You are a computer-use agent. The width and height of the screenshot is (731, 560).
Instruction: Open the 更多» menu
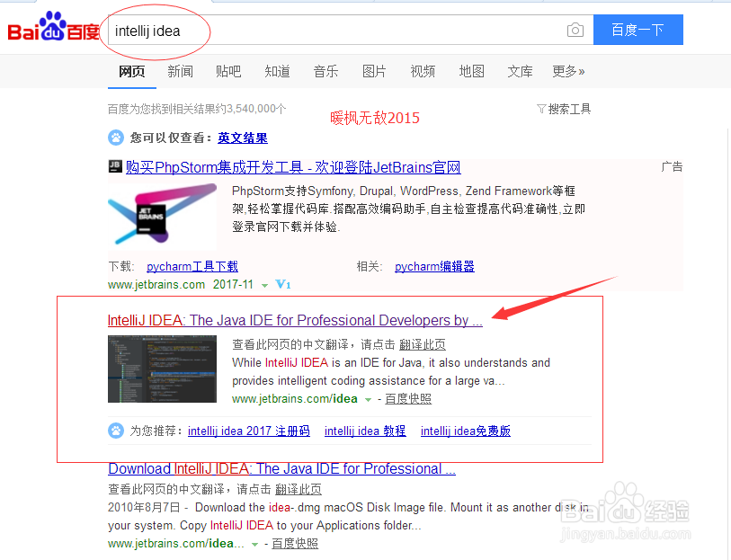[568, 71]
